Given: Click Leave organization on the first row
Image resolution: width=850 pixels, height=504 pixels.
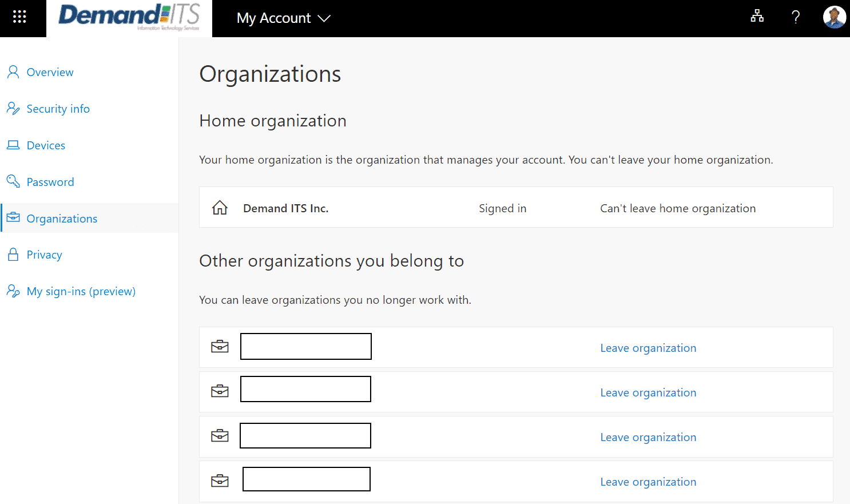Looking at the screenshot, I should coord(648,347).
